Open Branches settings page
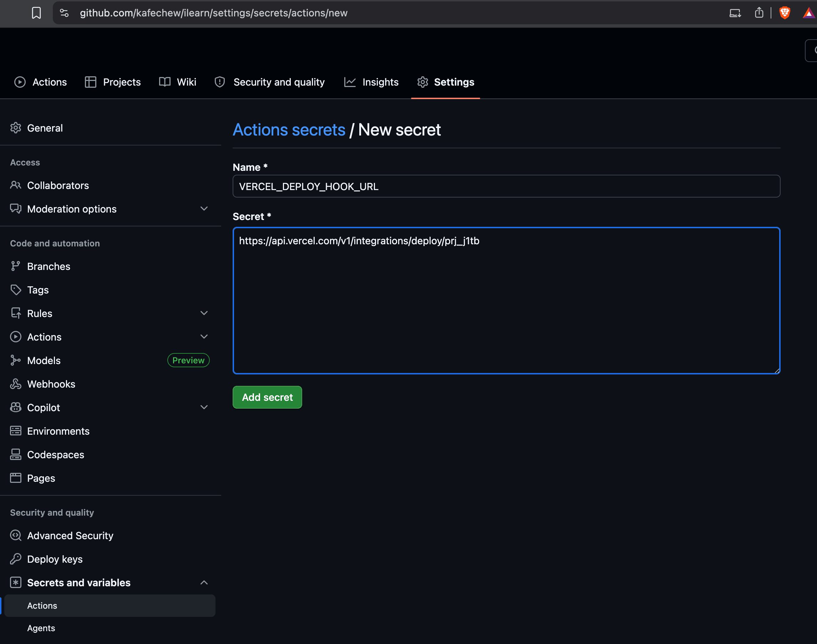817x644 pixels. (x=49, y=266)
